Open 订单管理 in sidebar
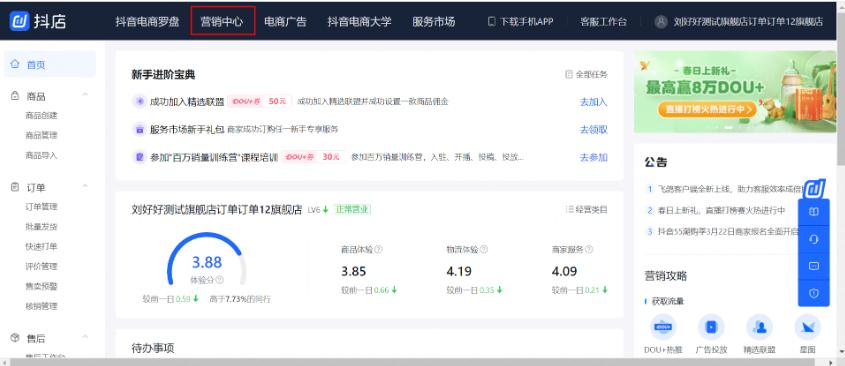The width and height of the screenshot is (845, 366). (41, 206)
